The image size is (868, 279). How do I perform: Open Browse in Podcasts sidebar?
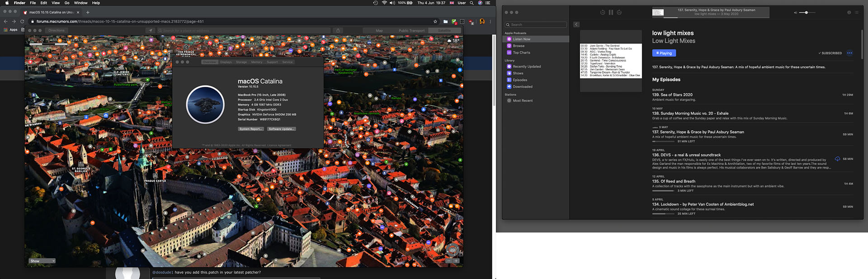click(536, 46)
